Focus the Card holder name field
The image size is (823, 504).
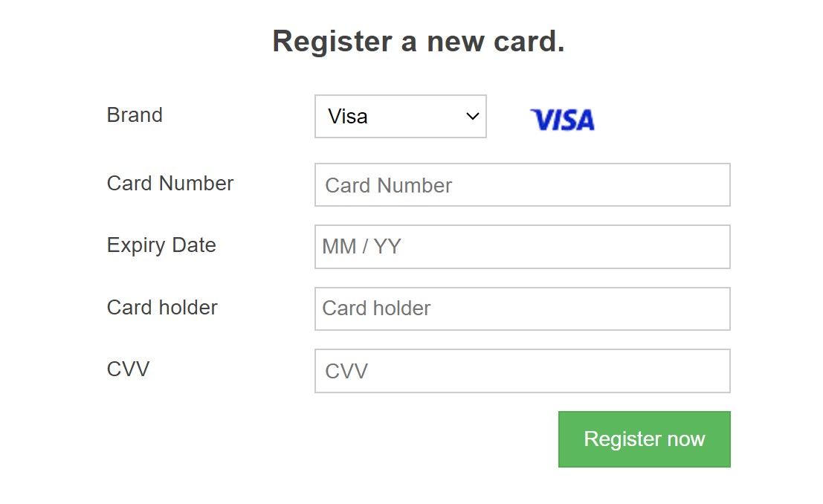[522, 308]
